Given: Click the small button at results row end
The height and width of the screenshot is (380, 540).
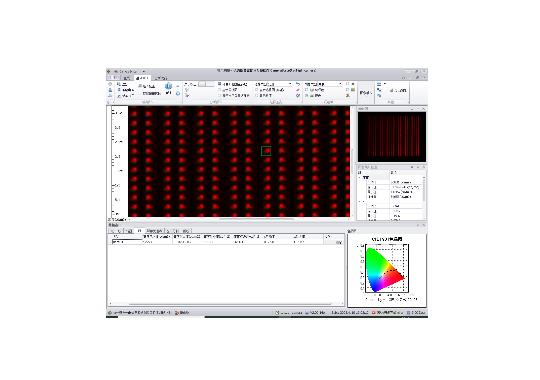Looking at the screenshot, I should [x=339, y=242].
